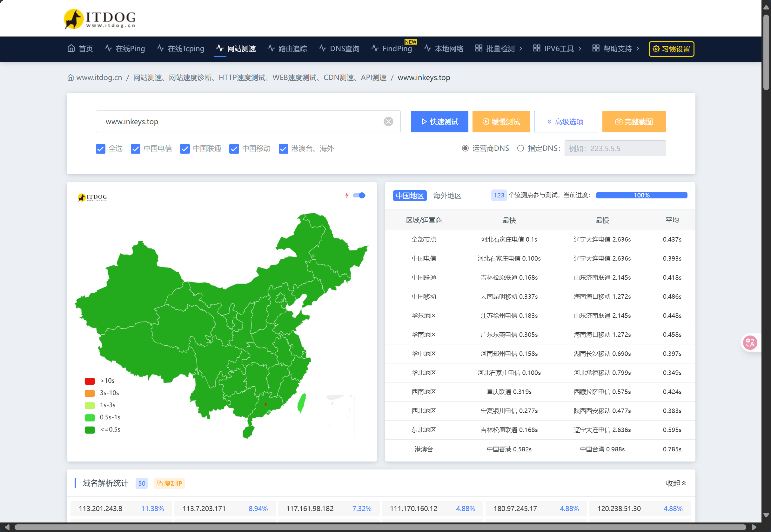Toggle the 港澳台、海外 checkbox

[284, 149]
